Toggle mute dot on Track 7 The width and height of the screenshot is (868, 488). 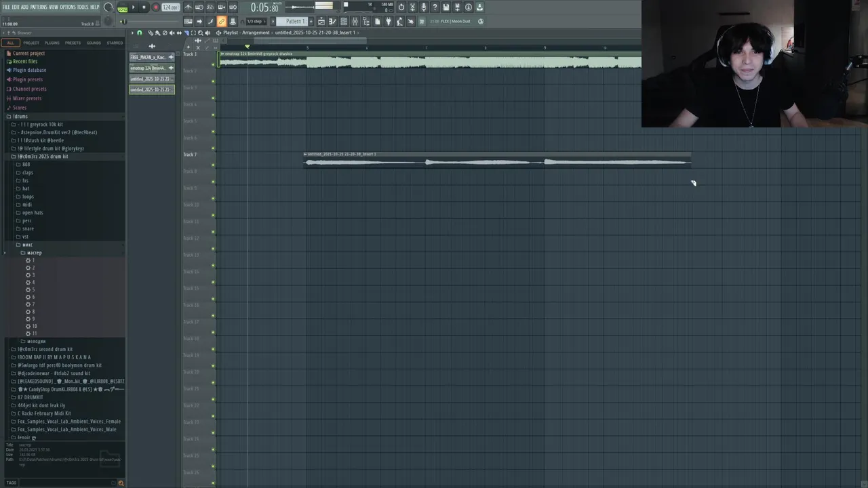[213, 165]
